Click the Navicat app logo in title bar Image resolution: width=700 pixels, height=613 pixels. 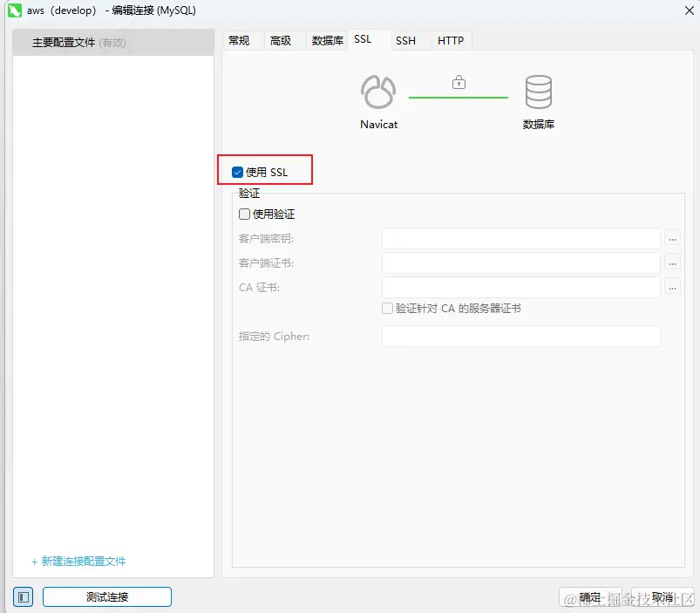pos(14,10)
